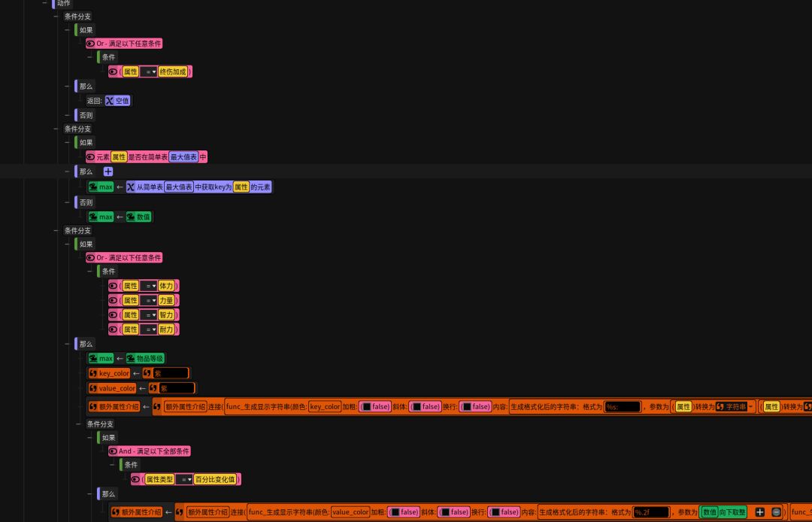Collapse the 否则 node above max ← 数值

[68, 202]
